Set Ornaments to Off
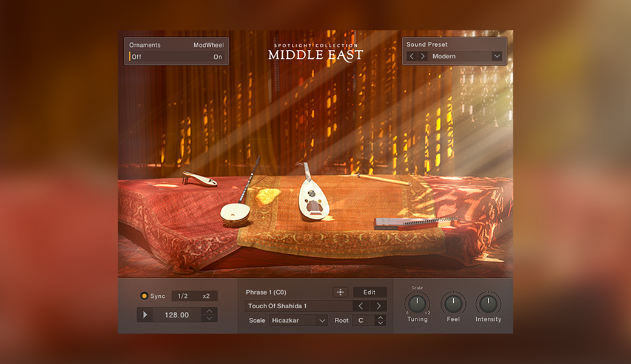 tap(136, 56)
